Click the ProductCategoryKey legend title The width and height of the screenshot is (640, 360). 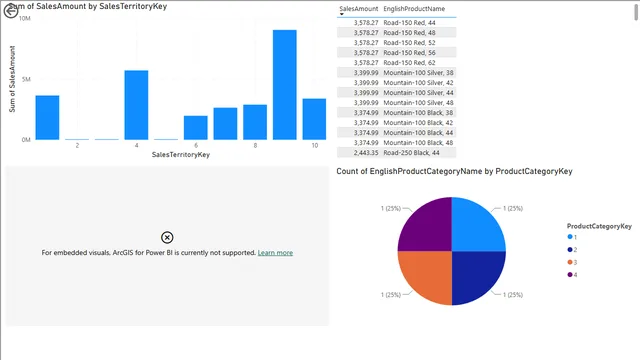tap(599, 226)
